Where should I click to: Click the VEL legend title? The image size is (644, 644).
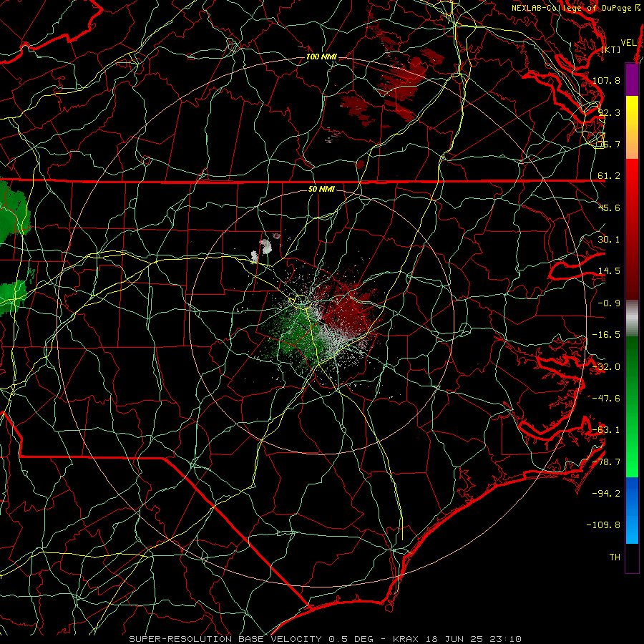(629, 43)
